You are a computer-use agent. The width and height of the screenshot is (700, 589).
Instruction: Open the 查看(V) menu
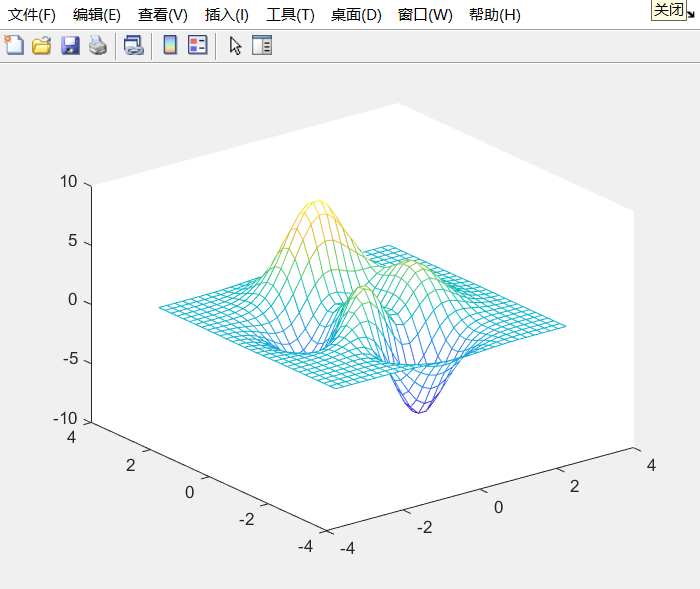point(163,15)
